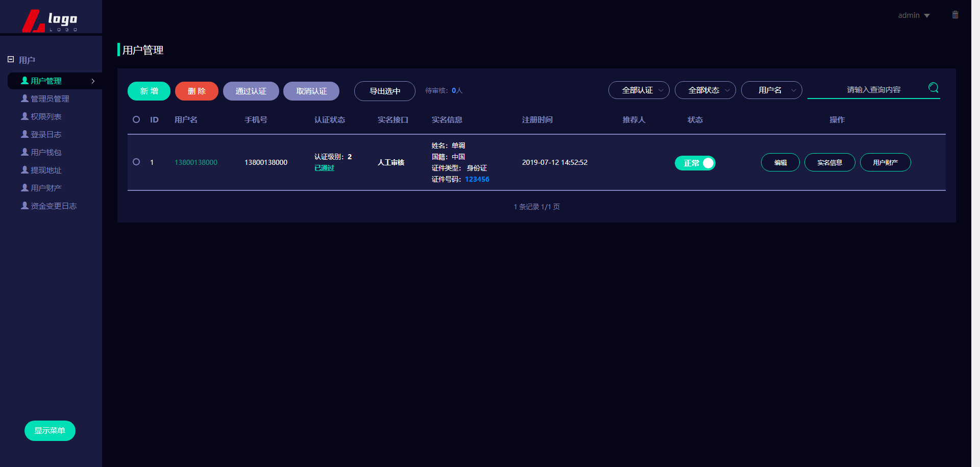Check the select-all circle in table header
The width and height of the screenshot is (980, 467).
click(136, 119)
